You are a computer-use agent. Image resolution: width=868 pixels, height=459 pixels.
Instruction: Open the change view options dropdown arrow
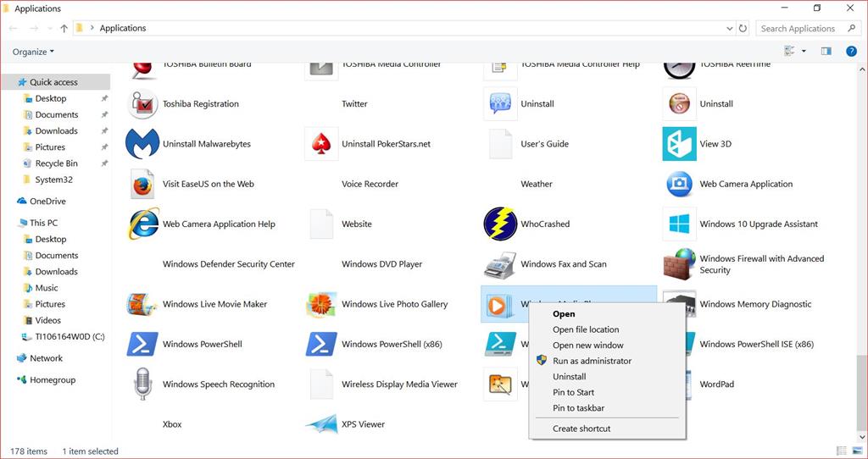[804, 52]
